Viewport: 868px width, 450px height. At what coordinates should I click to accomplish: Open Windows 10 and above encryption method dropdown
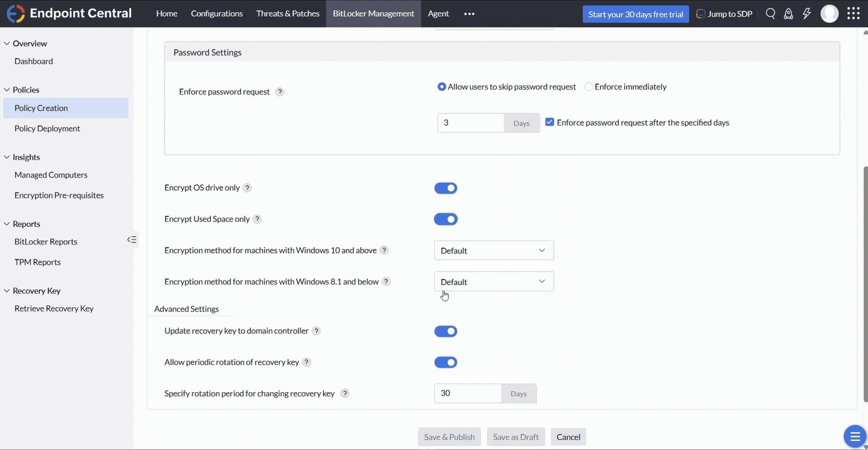tap(494, 250)
